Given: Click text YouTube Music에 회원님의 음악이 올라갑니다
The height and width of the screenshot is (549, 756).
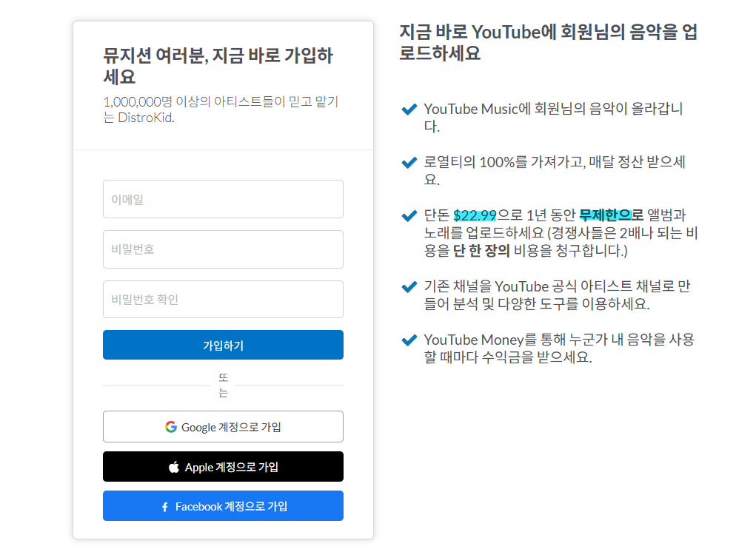Looking at the screenshot, I should (x=553, y=117).
